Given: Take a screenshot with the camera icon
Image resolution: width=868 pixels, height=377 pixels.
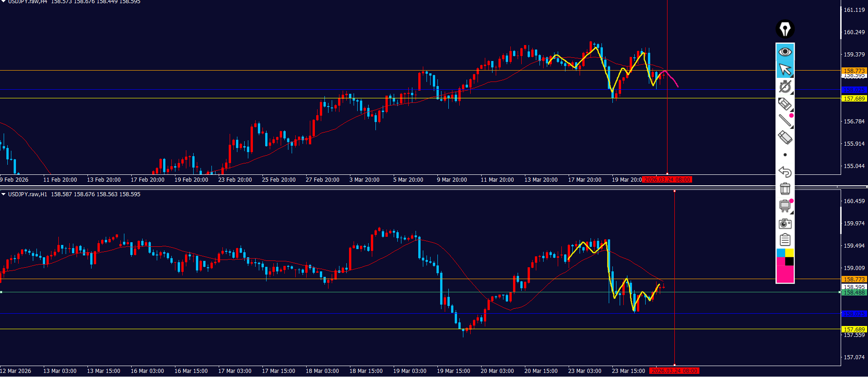Looking at the screenshot, I should click(x=785, y=223).
